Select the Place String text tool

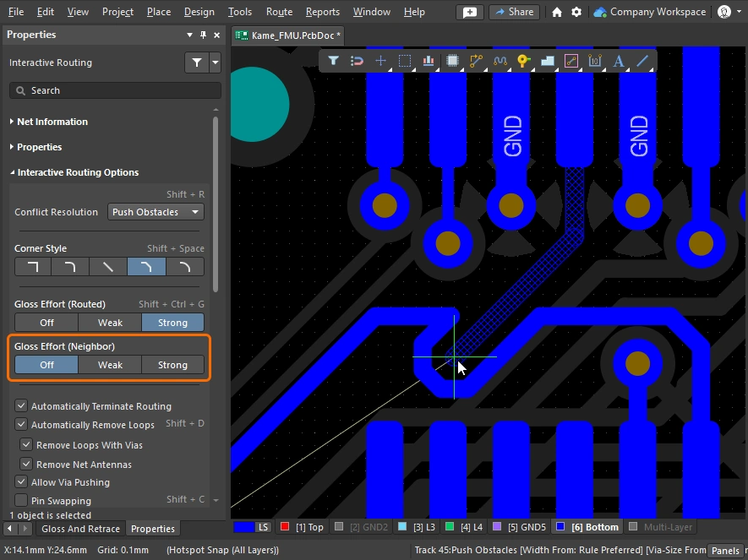coord(619,61)
